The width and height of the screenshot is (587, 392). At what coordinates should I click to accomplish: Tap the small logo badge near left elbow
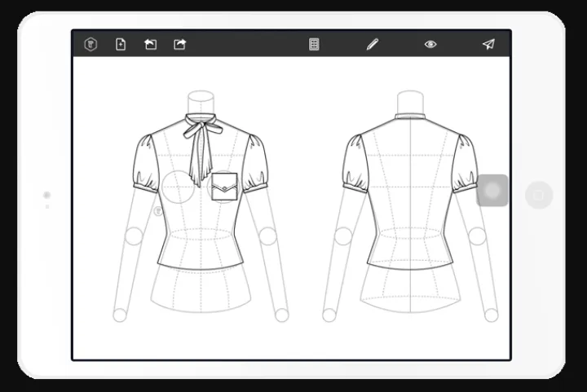pos(157,211)
